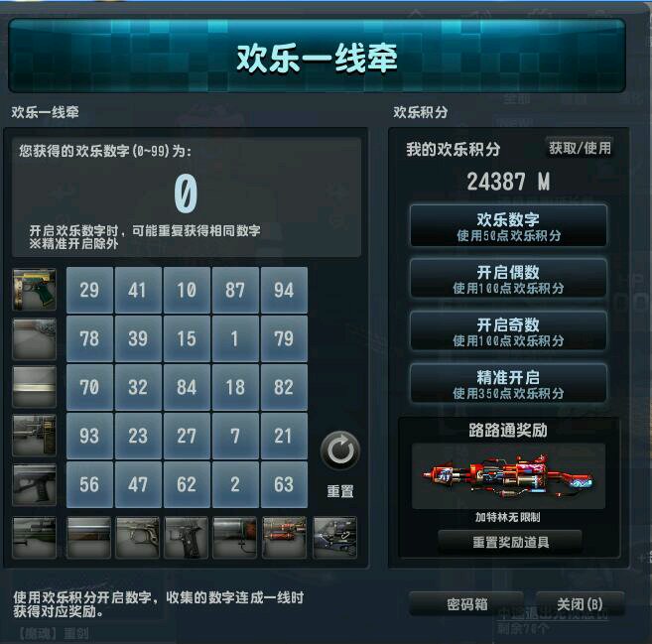This screenshot has width=652, height=644.
Task: Open the 密码箱 button
Action: click(x=466, y=603)
